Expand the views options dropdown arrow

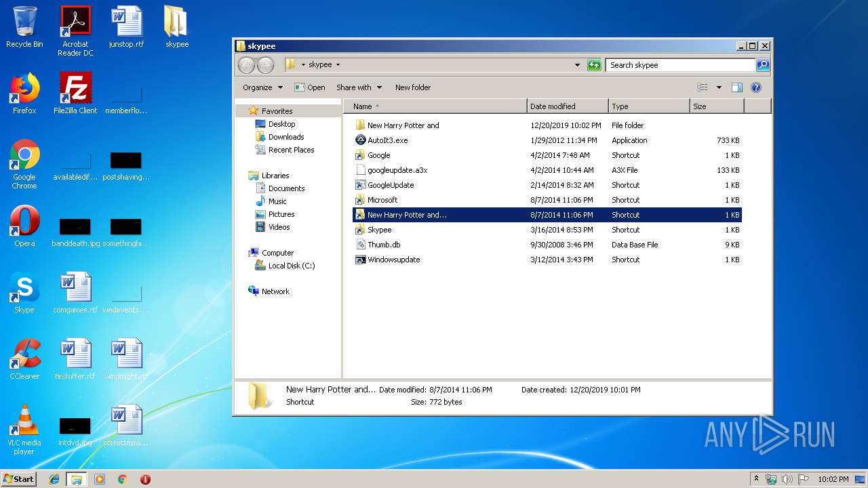719,87
